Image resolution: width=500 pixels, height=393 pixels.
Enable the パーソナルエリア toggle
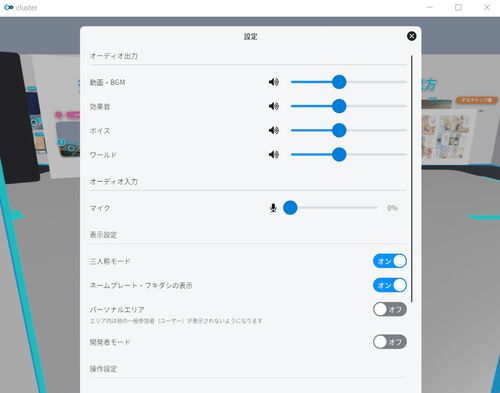pos(390,309)
